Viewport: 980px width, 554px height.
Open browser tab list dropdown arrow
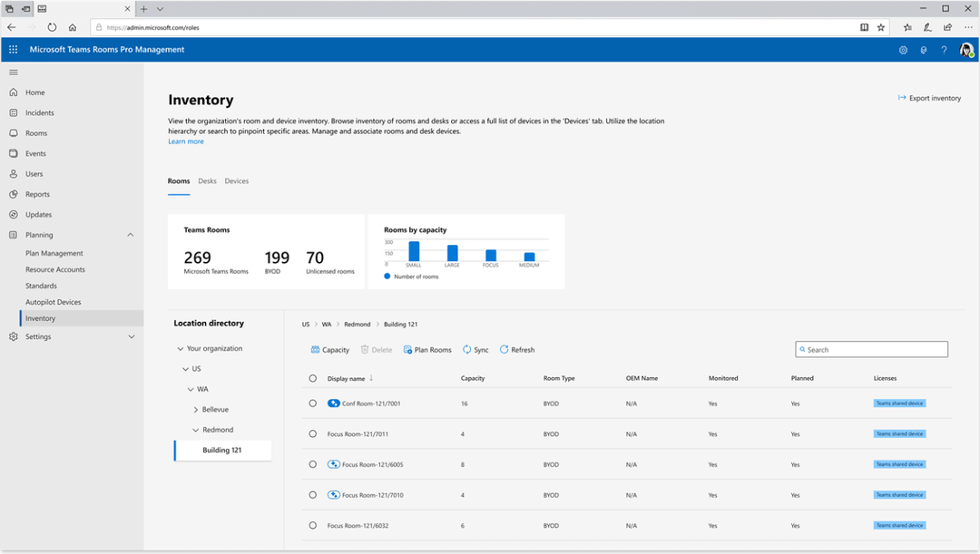160,9
